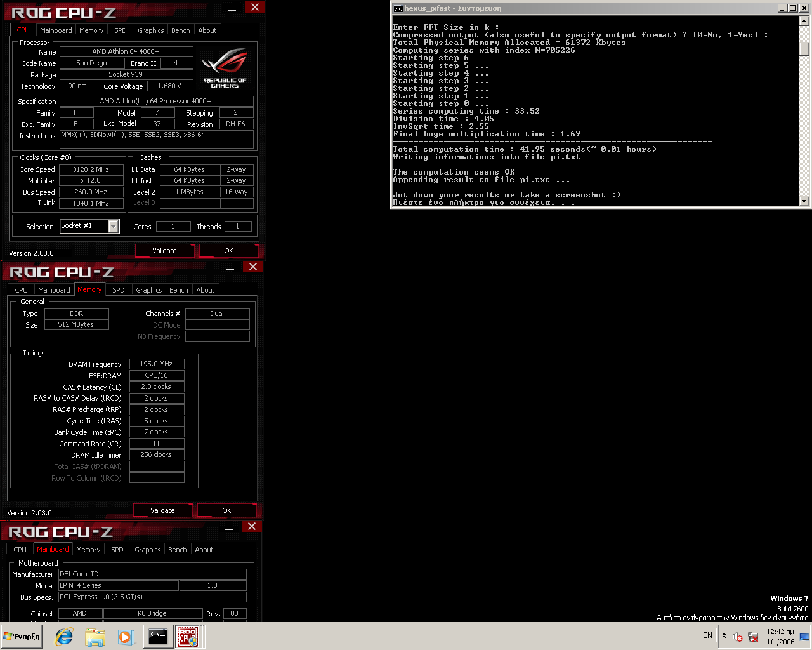This screenshot has width=812, height=650.
Task: Click the Channels # value Dual
Action: (217, 314)
